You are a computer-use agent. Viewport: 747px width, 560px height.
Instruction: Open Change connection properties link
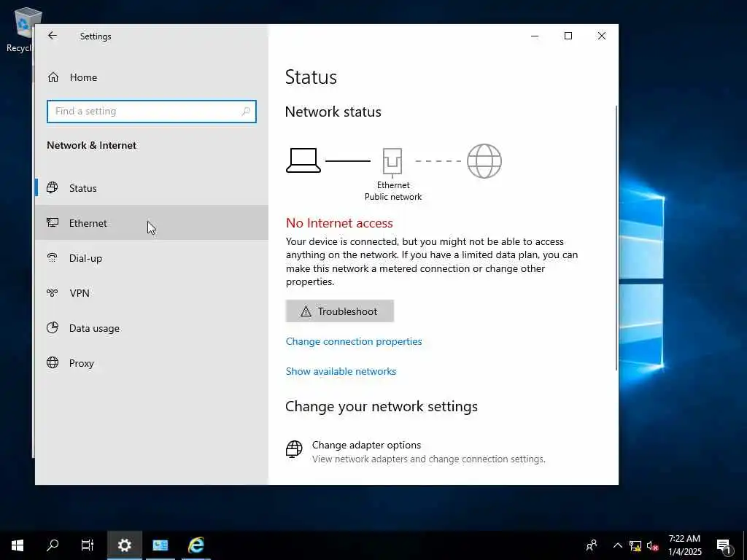coord(354,341)
